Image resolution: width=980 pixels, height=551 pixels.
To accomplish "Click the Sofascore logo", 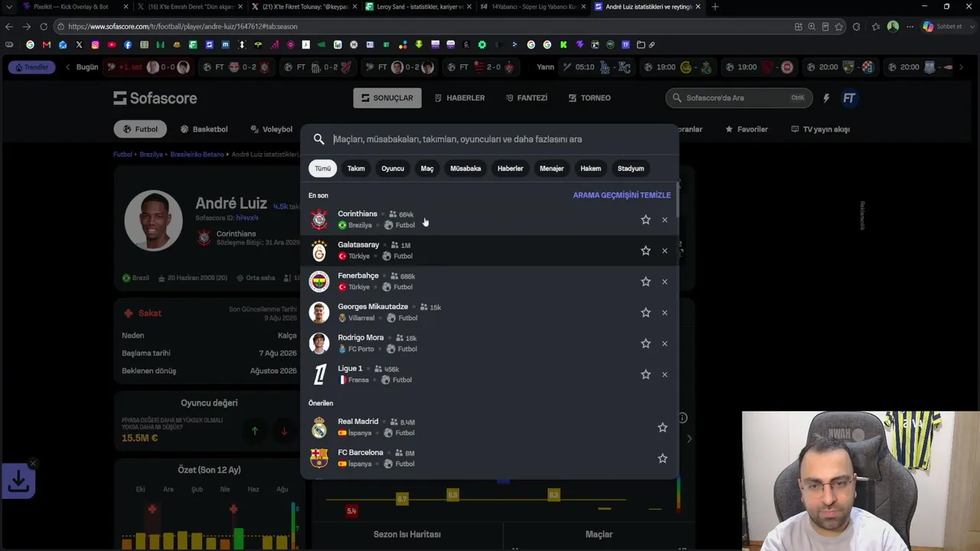I will tap(155, 98).
